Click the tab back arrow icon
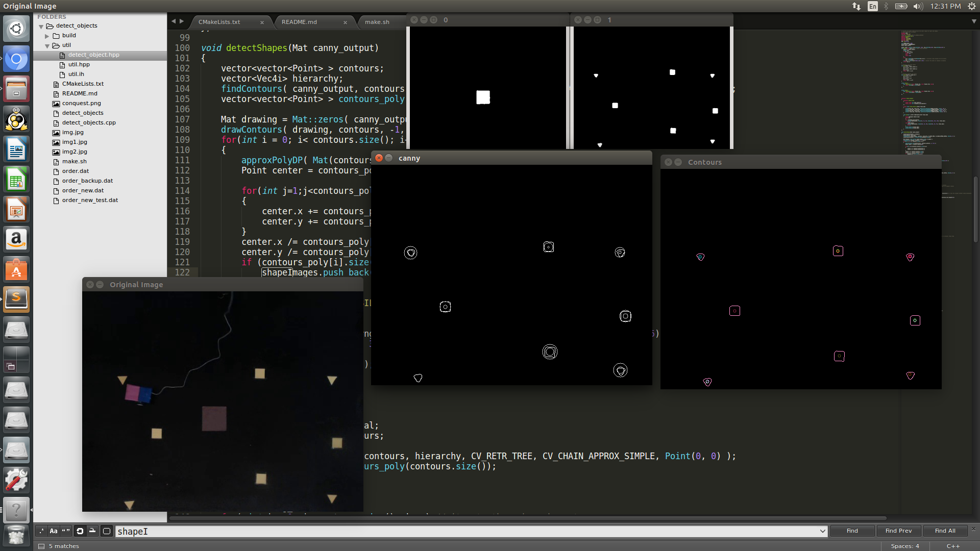980x551 pixels. tap(174, 21)
